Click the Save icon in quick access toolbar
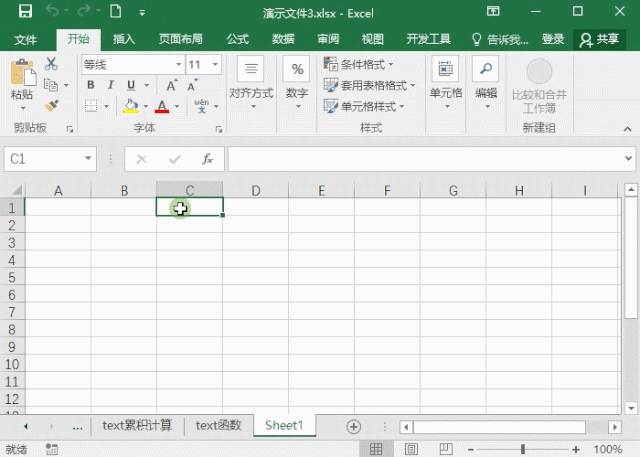640x457 pixels. point(25,11)
